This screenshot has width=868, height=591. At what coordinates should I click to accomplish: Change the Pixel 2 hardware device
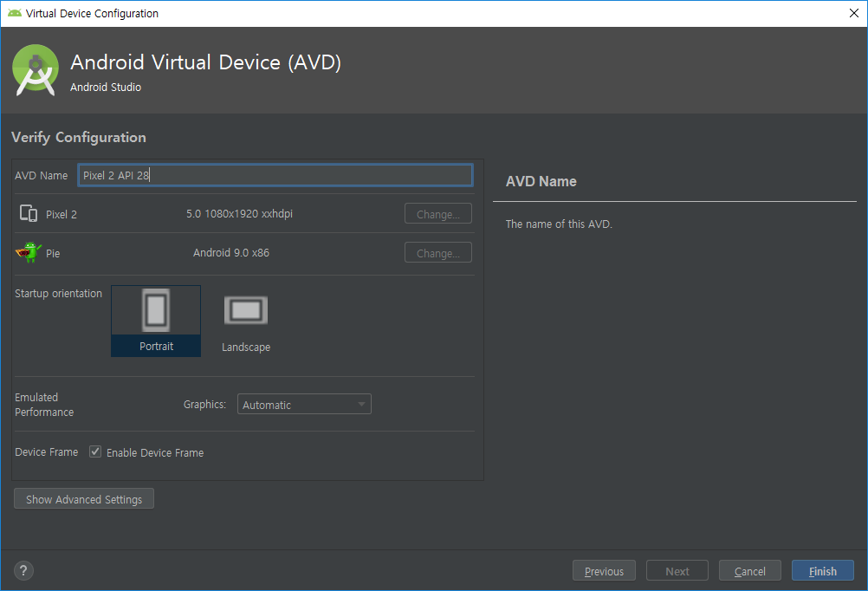tap(437, 214)
